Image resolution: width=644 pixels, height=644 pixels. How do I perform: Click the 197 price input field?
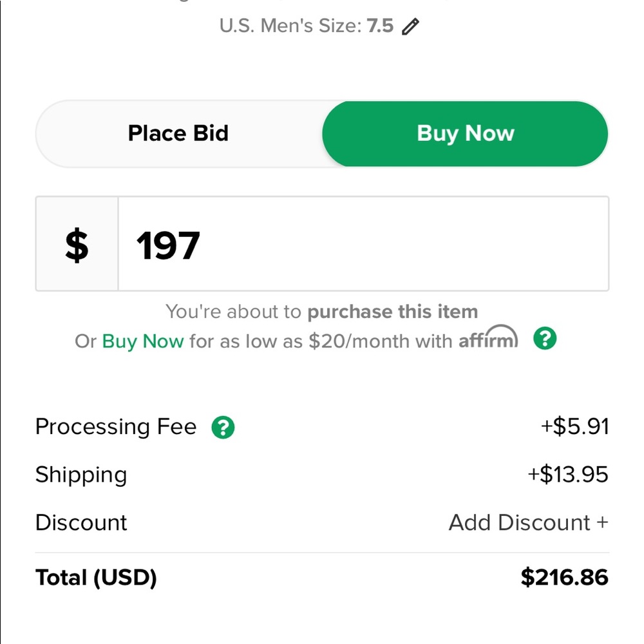point(363,244)
